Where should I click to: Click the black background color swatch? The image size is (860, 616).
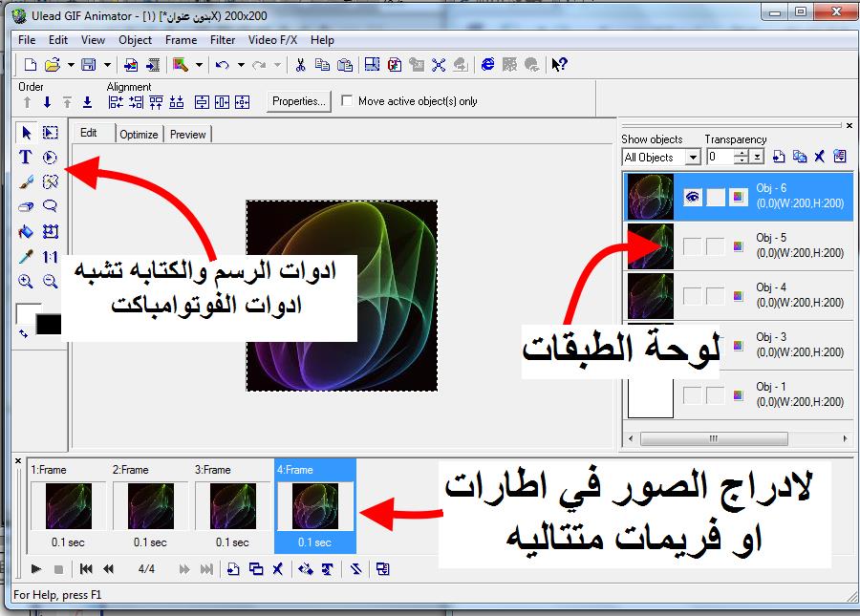pyautogui.click(x=48, y=325)
